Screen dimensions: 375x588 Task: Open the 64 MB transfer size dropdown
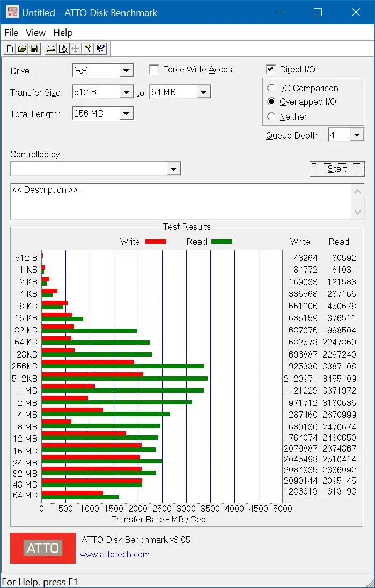pos(203,92)
